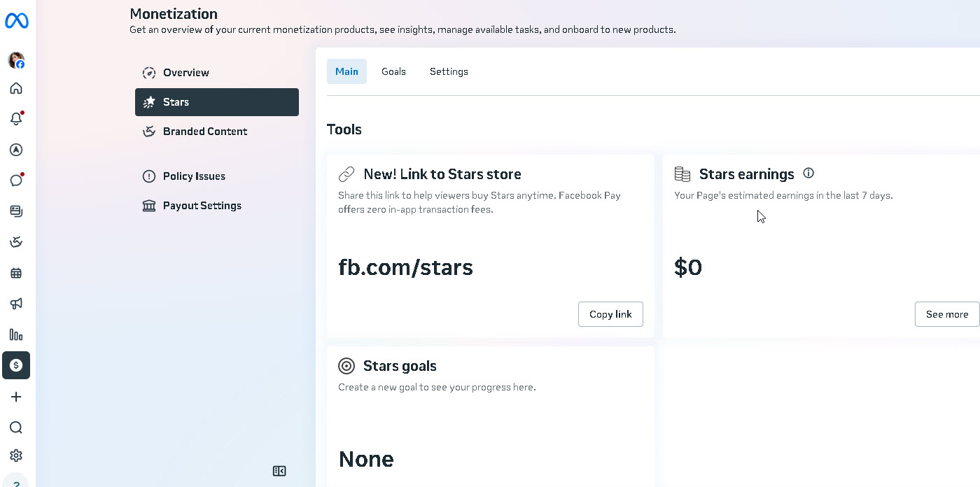Switch to the Settings tab

[449, 71]
